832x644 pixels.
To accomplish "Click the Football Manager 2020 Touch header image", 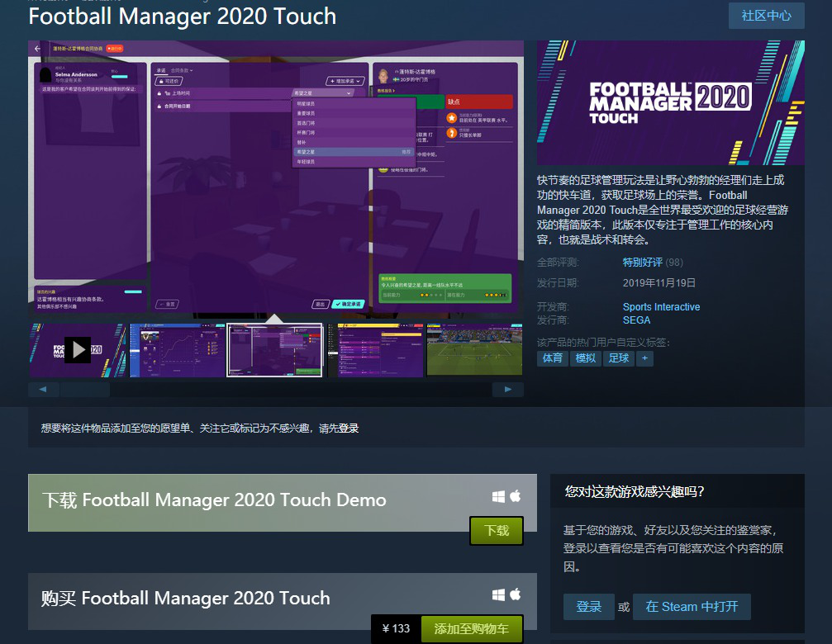I will pyautogui.click(x=671, y=103).
